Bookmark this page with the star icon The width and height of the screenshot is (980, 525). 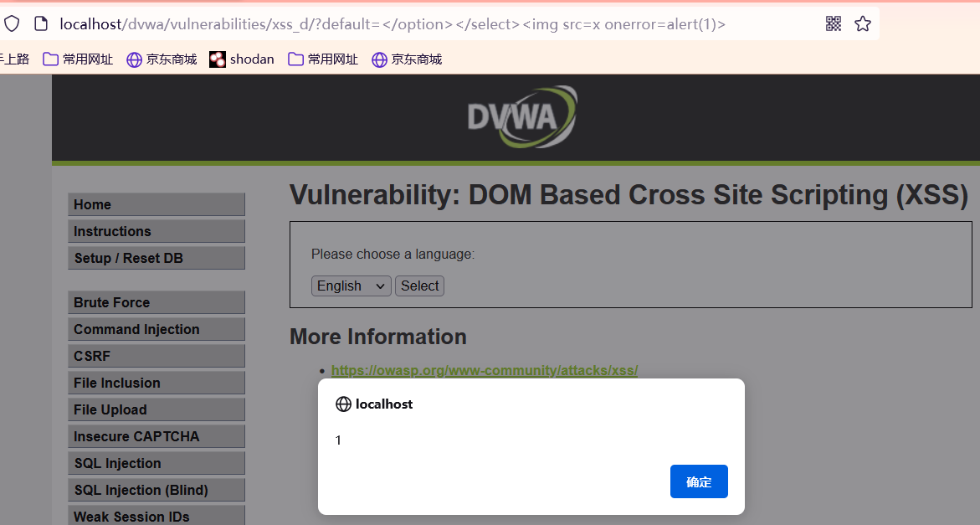click(863, 23)
